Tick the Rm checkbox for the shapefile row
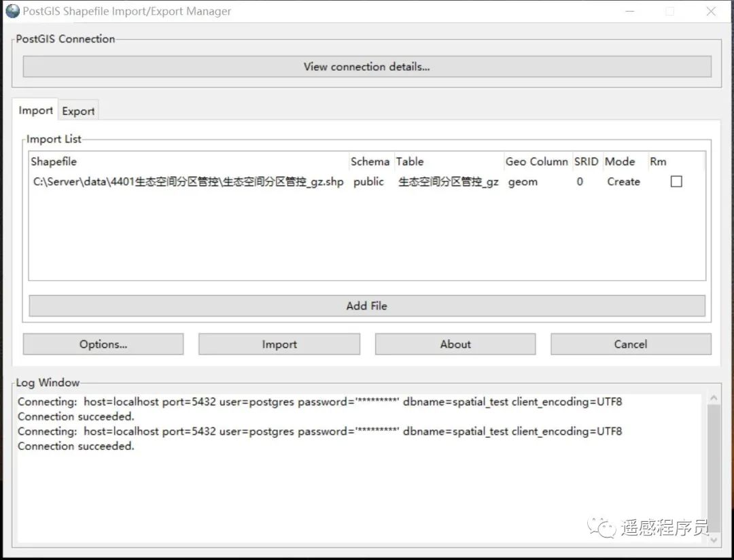The image size is (734, 560). 676,181
